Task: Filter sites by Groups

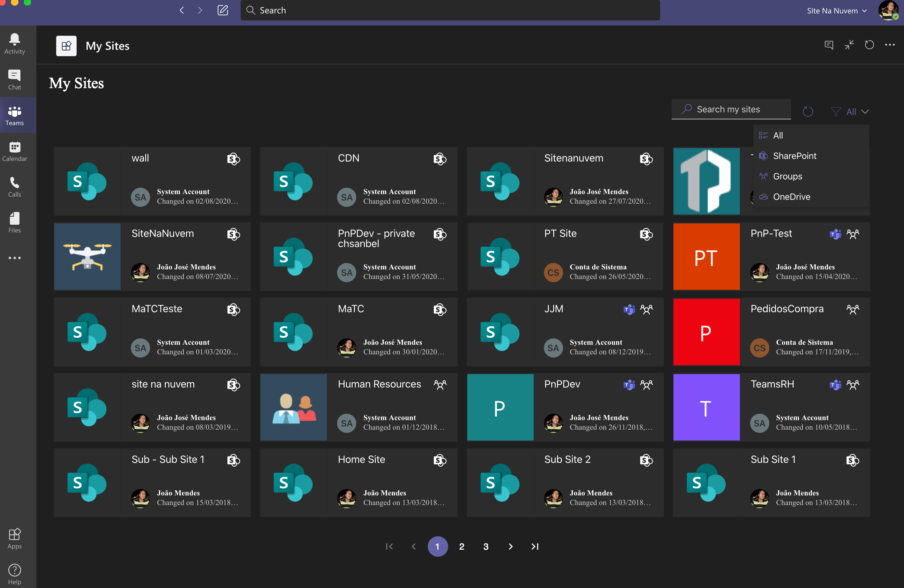Action: pyautogui.click(x=811, y=177)
